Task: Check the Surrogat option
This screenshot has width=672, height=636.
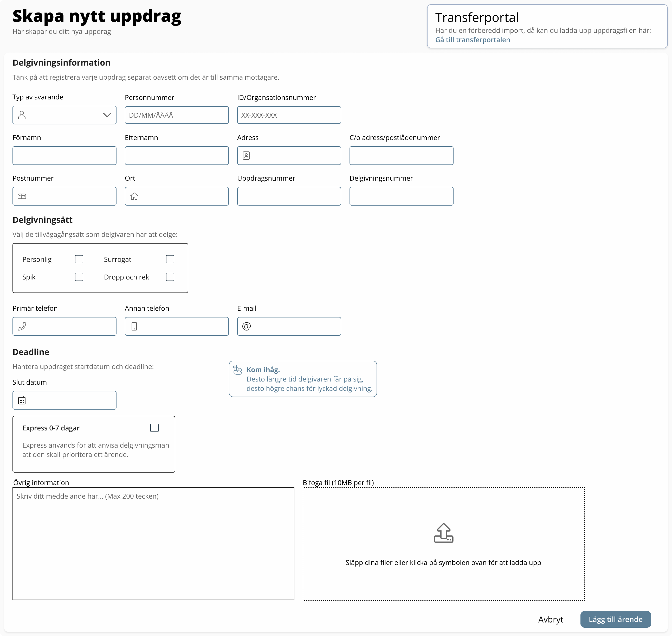Action: coord(170,259)
